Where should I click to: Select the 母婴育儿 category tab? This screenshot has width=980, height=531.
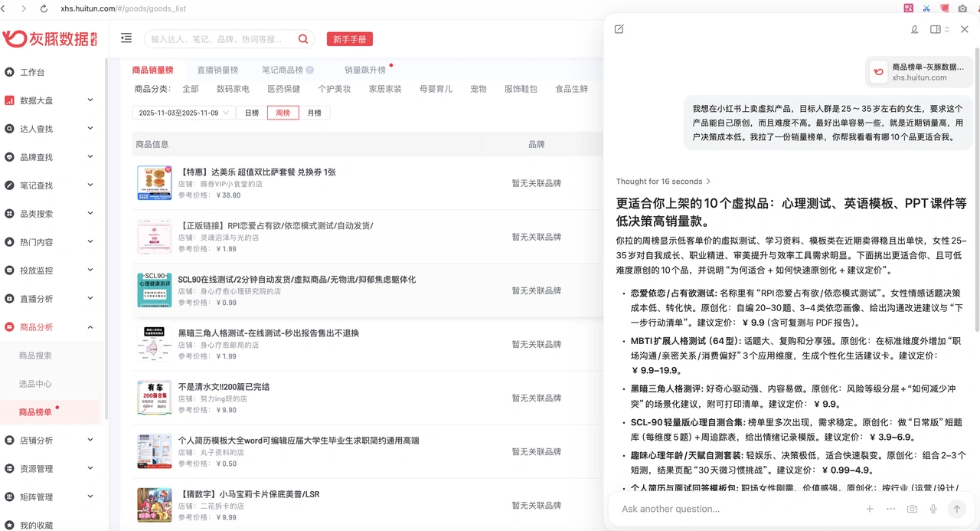pyautogui.click(x=435, y=88)
